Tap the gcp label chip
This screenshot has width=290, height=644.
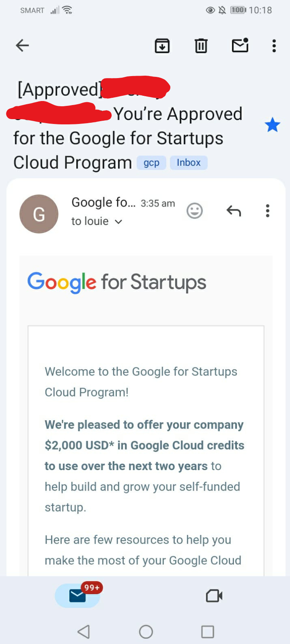click(x=151, y=163)
